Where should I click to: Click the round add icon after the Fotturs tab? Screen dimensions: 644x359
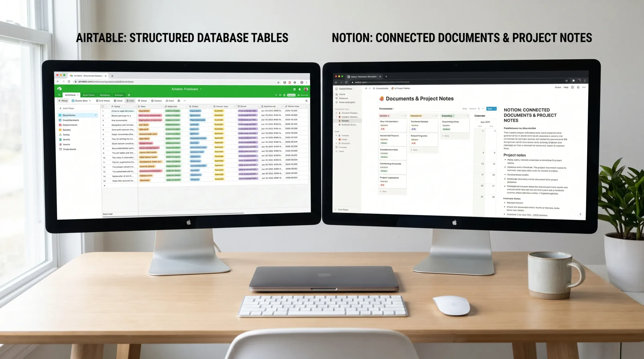pyautogui.click(x=129, y=95)
